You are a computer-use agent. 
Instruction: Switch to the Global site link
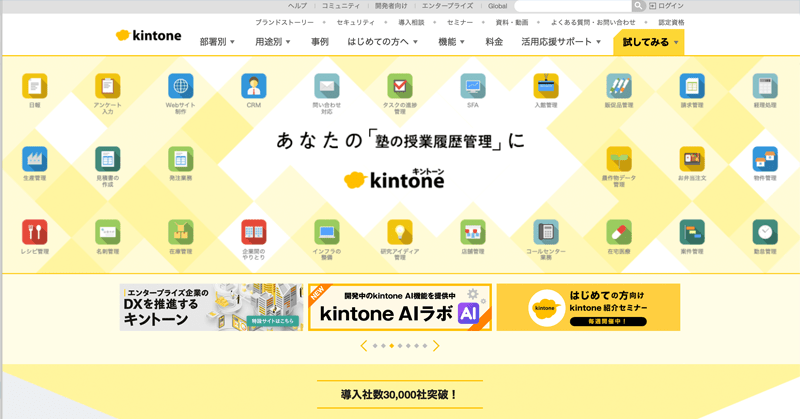point(497,6)
